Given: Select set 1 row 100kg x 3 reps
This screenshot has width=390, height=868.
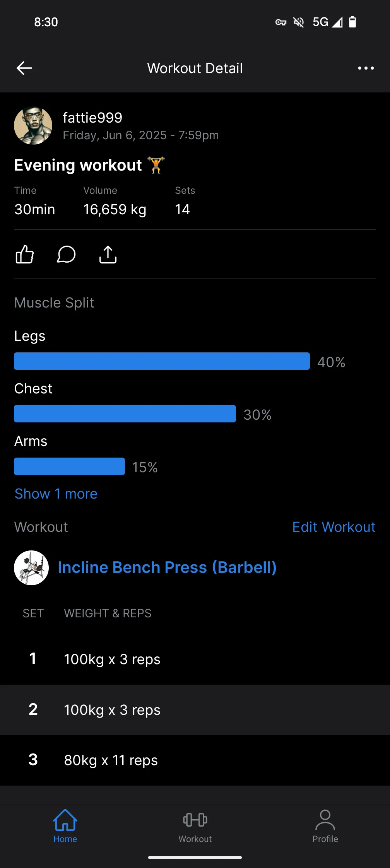Looking at the screenshot, I should click(x=195, y=659).
